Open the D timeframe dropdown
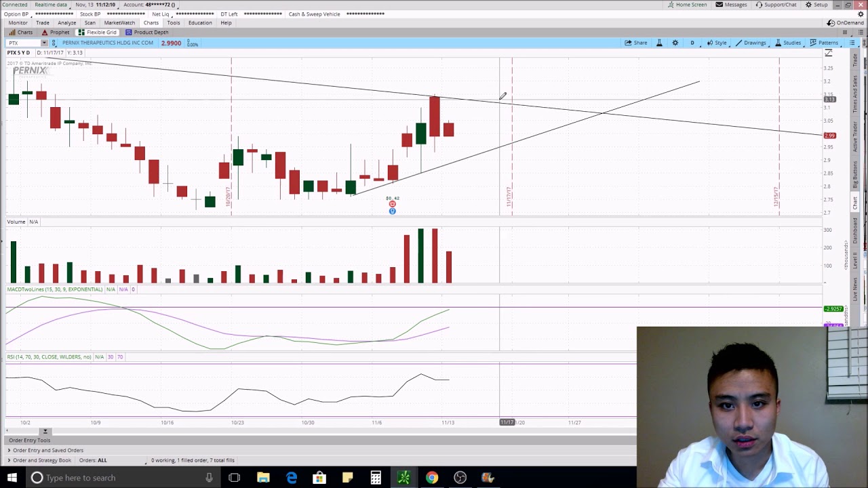868x488 pixels. (x=692, y=43)
